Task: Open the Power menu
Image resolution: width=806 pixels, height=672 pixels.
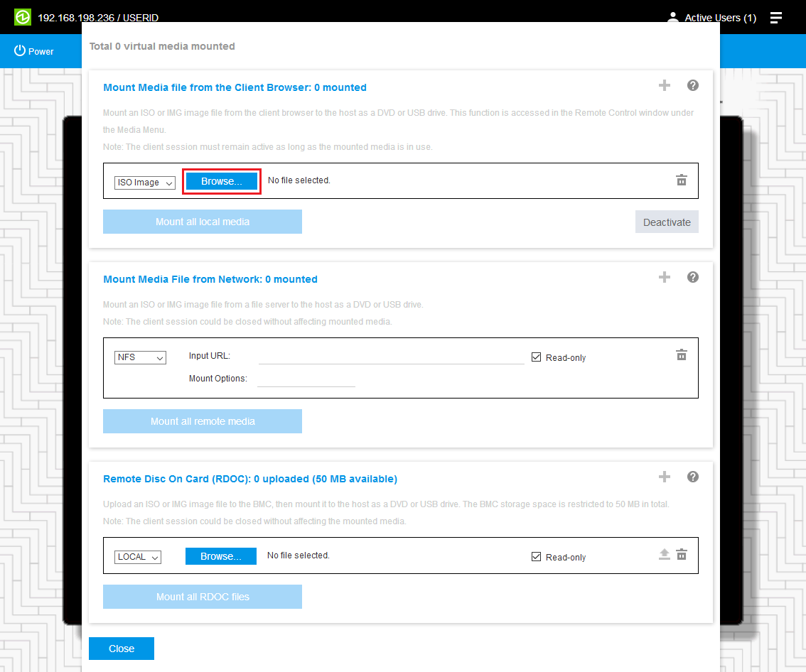Action: coord(34,51)
